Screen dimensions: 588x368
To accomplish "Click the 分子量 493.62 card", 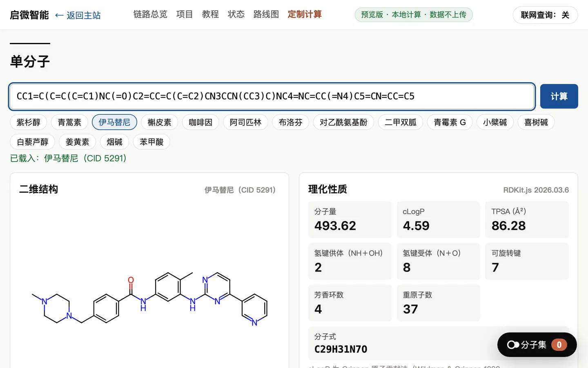I will point(350,220).
